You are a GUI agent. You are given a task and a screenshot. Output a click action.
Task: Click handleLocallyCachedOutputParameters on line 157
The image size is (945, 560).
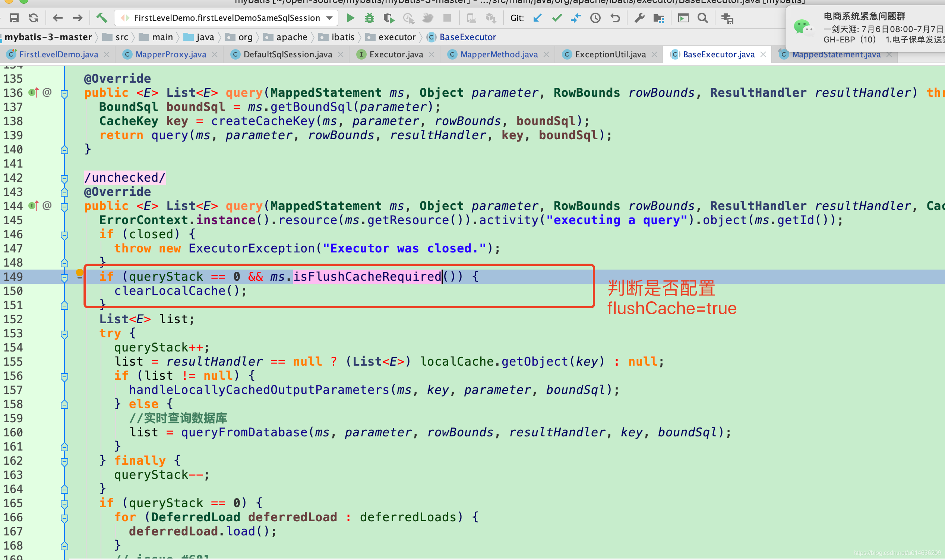259,390
